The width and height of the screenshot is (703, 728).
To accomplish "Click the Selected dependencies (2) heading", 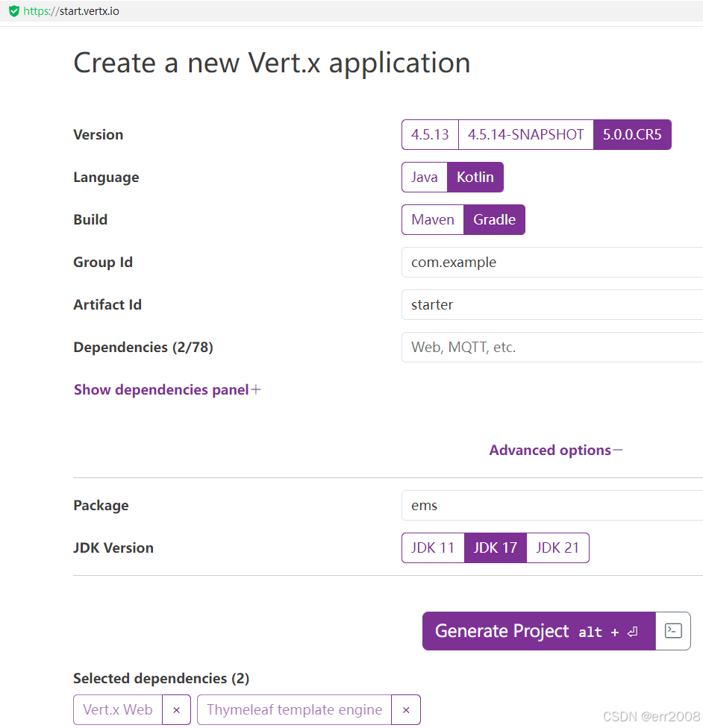I will tap(161, 678).
